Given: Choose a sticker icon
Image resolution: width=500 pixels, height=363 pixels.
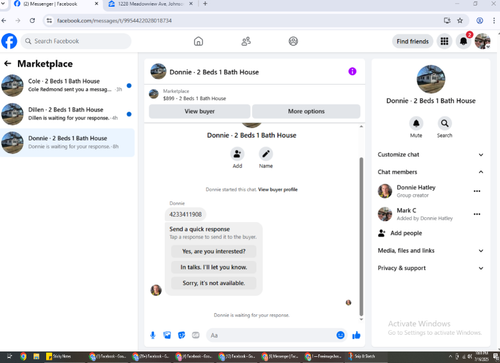Looking at the screenshot, I should pyautogui.click(x=181, y=335).
